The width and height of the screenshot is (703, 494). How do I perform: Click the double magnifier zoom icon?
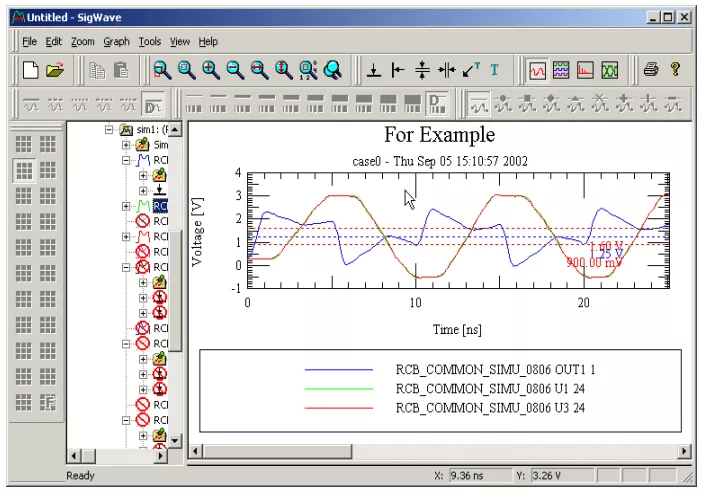[x=332, y=70]
